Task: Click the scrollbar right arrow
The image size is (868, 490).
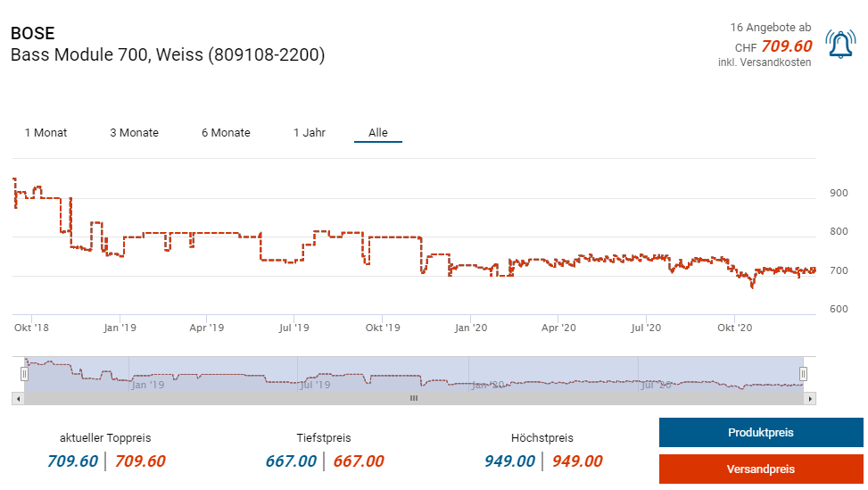Action: (810, 399)
